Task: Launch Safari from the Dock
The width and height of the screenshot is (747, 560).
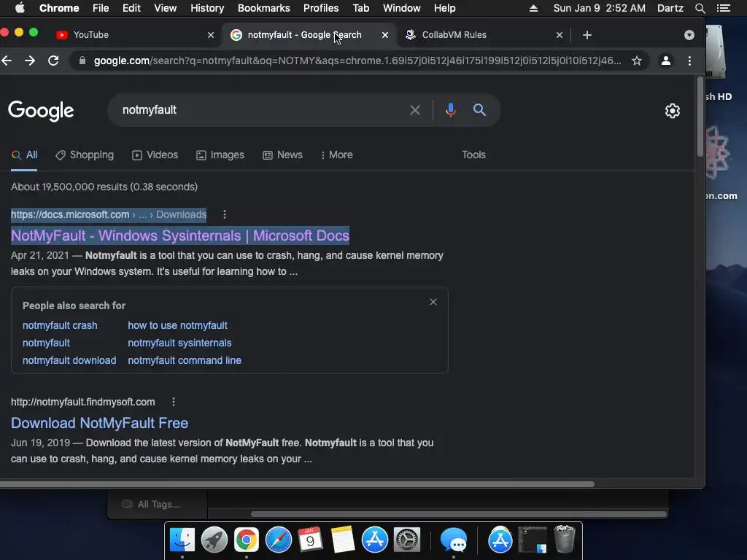Action: click(x=278, y=540)
